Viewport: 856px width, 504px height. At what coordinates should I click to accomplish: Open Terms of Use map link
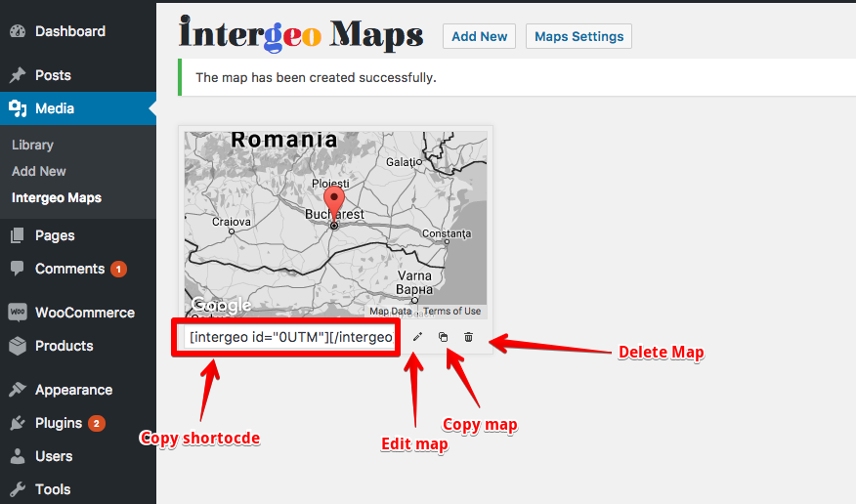(x=452, y=311)
